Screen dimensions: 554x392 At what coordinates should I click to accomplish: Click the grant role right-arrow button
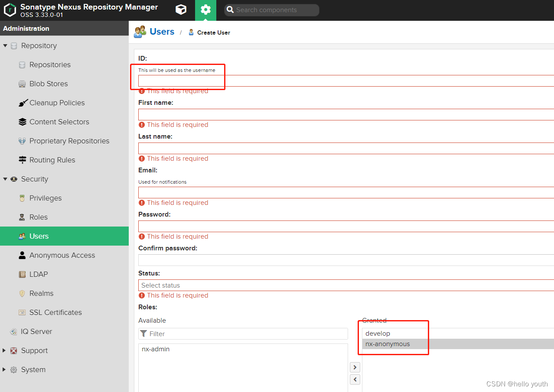coord(355,367)
